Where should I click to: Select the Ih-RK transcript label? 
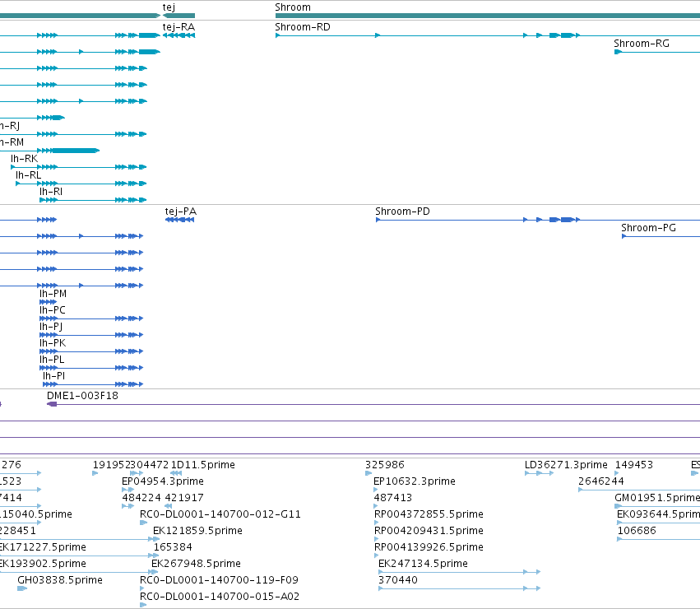pos(25,159)
